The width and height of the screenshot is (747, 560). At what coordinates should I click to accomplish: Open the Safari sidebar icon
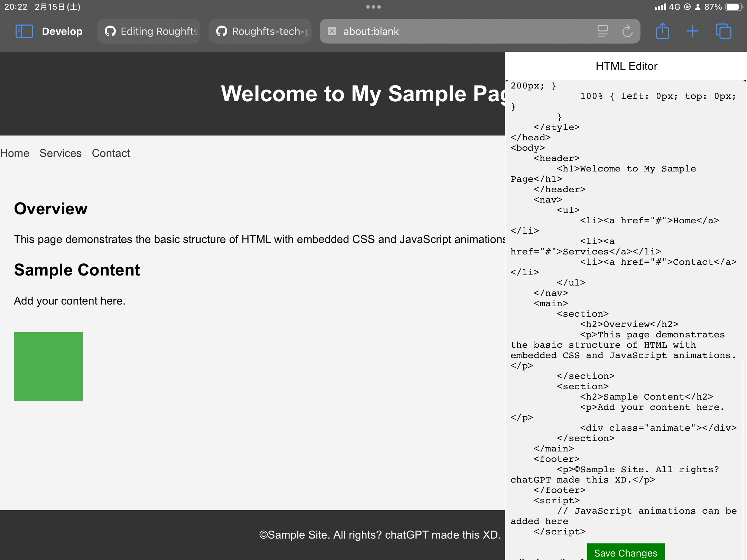coord(24,31)
